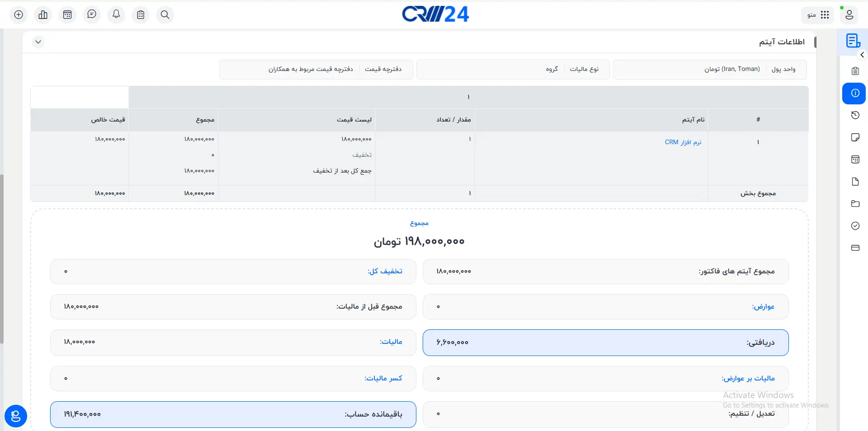Open the folder icon in right sidebar

click(855, 204)
